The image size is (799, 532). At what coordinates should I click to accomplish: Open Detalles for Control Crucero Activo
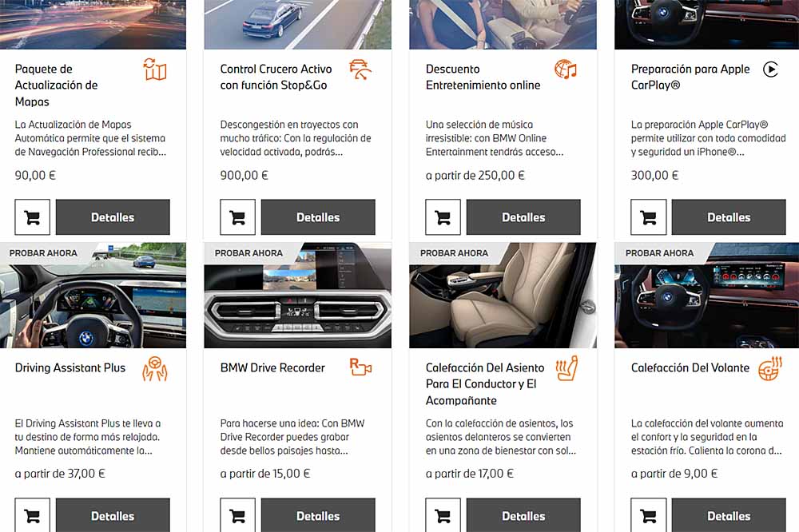318,217
